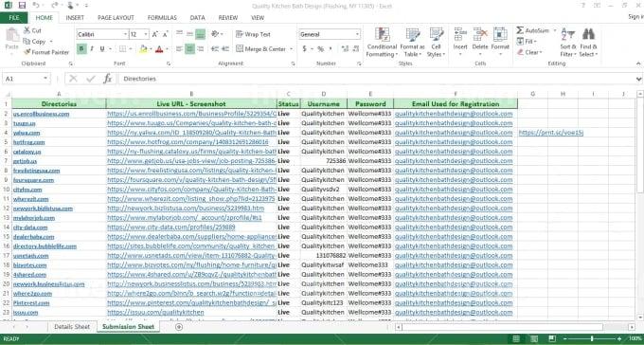Toggle Bottom Align vertical alignment

201,34
